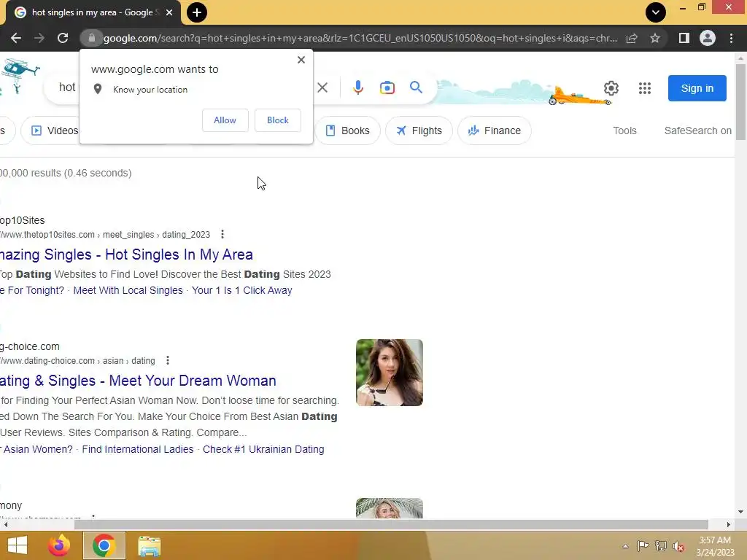The height and width of the screenshot is (560, 747).
Task: Show hidden system tray icons
Action: (625, 546)
